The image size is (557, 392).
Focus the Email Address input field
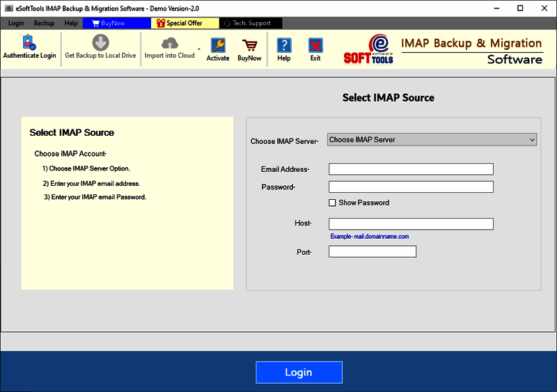click(x=411, y=169)
